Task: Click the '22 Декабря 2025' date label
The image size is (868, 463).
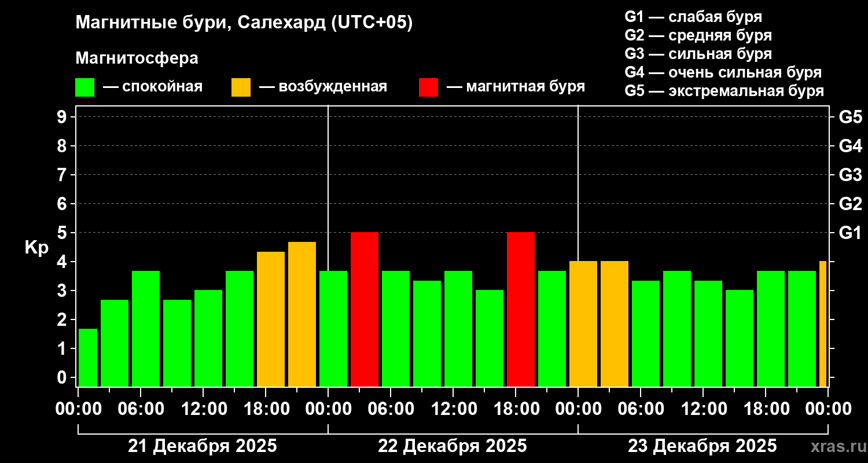Action: point(453,446)
